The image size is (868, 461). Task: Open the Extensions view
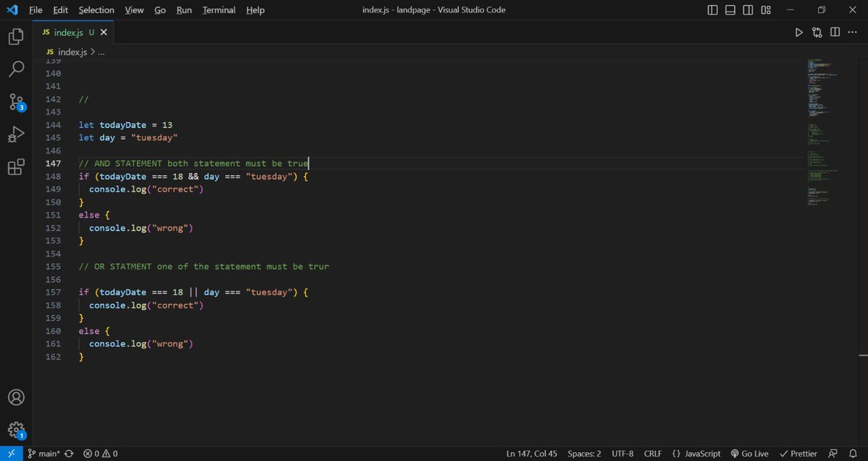pyautogui.click(x=16, y=167)
